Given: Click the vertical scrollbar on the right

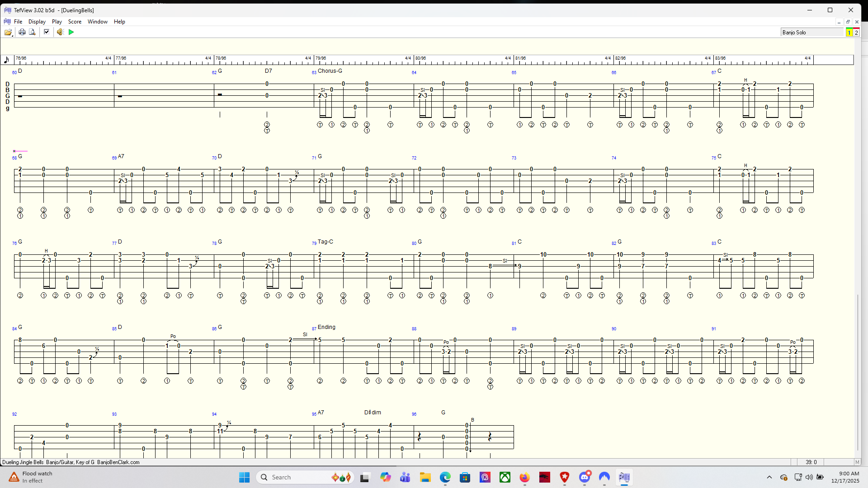Looking at the screenshot, I should (x=858, y=371).
